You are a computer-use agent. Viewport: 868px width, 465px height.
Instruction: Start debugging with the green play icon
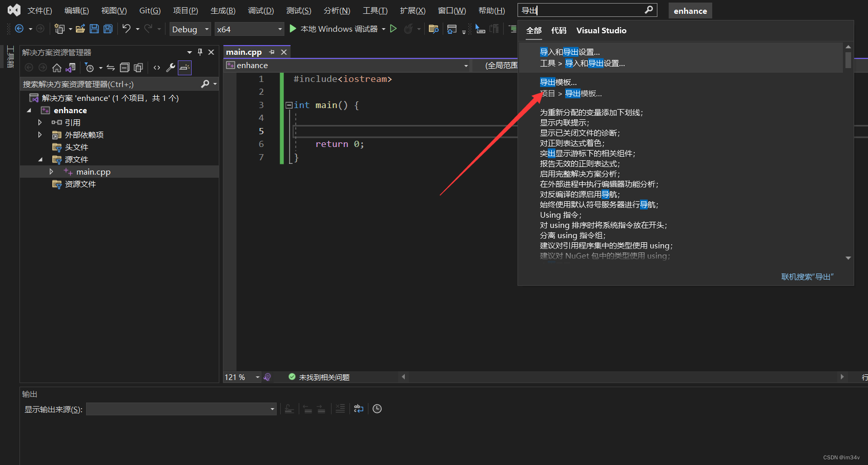click(293, 29)
